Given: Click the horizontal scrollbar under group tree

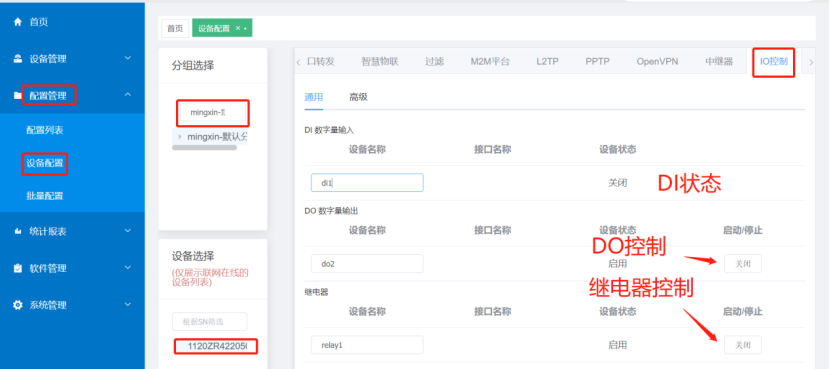Looking at the screenshot, I should point(204,147).
